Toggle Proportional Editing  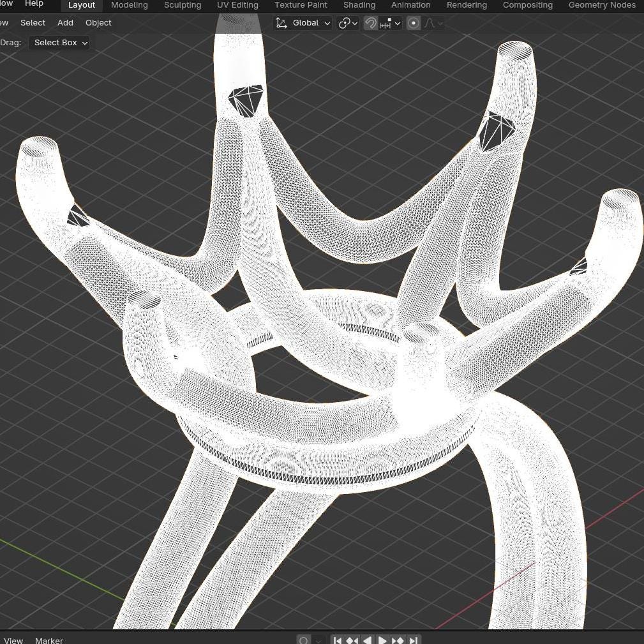point(414,23)
